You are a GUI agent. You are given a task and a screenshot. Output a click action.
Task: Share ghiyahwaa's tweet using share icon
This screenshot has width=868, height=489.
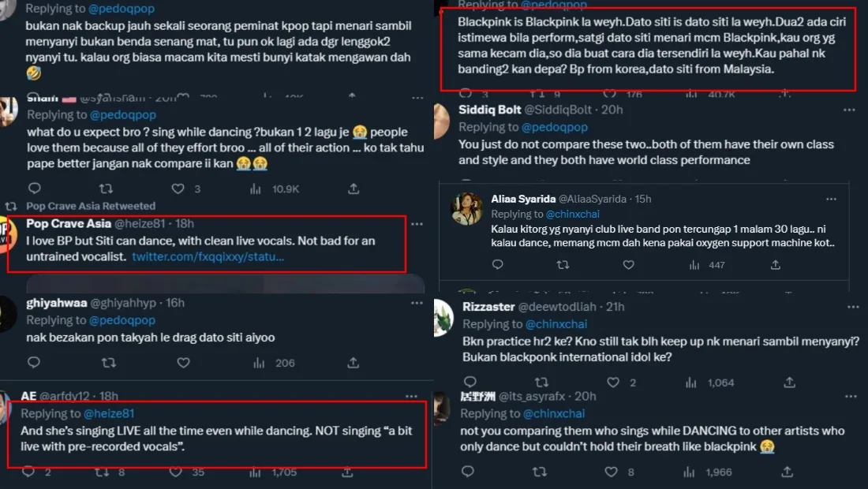354,363
